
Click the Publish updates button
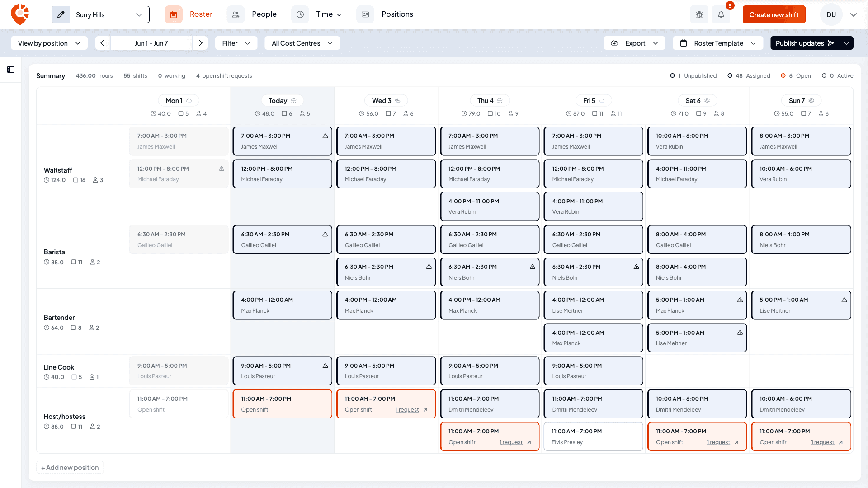click(x=805, y=43)
